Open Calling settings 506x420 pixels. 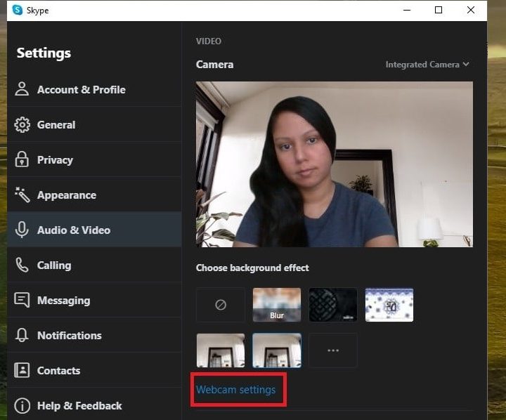click(x=95, y=265)
